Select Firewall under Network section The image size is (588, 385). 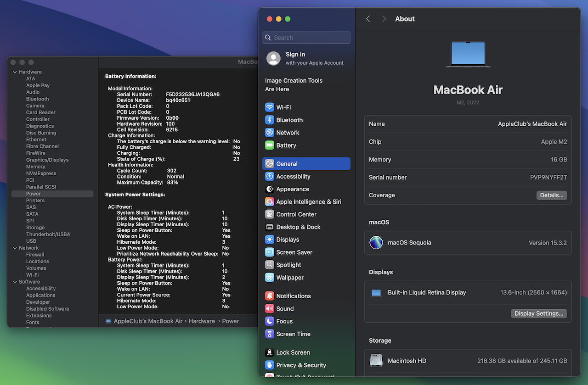pos(35,255)
